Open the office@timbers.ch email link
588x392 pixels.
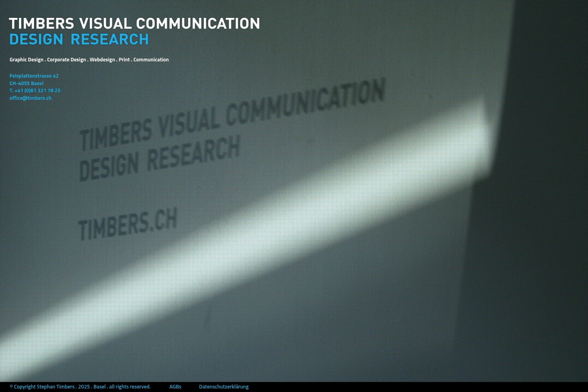coord(30,98)
